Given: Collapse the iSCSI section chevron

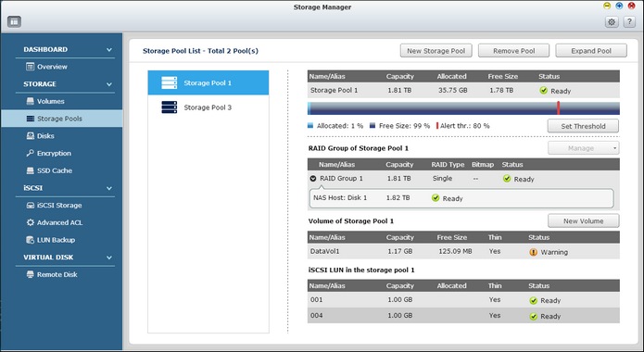Looking at the screenshot, I should (109, 188).
